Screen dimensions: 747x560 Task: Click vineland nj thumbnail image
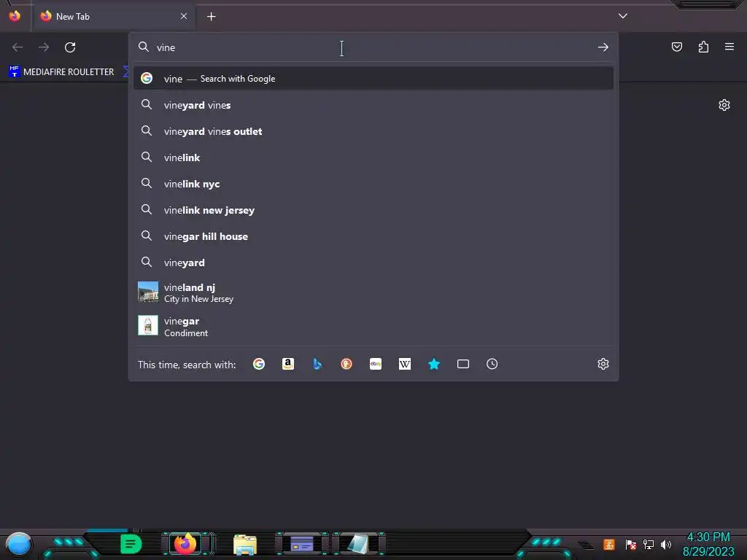[147, 292]
